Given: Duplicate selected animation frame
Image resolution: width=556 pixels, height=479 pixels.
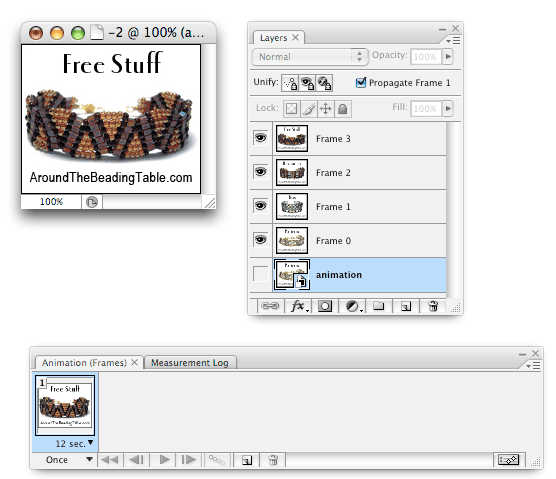Looking at the screenshot, I should (247, 460).
